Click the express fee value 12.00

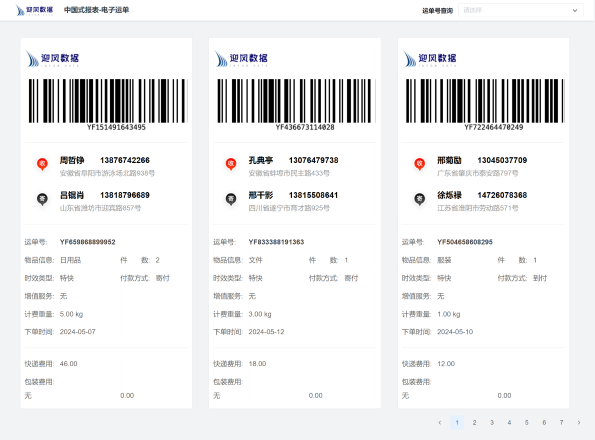pyautogui.click(x=446, y=364)
